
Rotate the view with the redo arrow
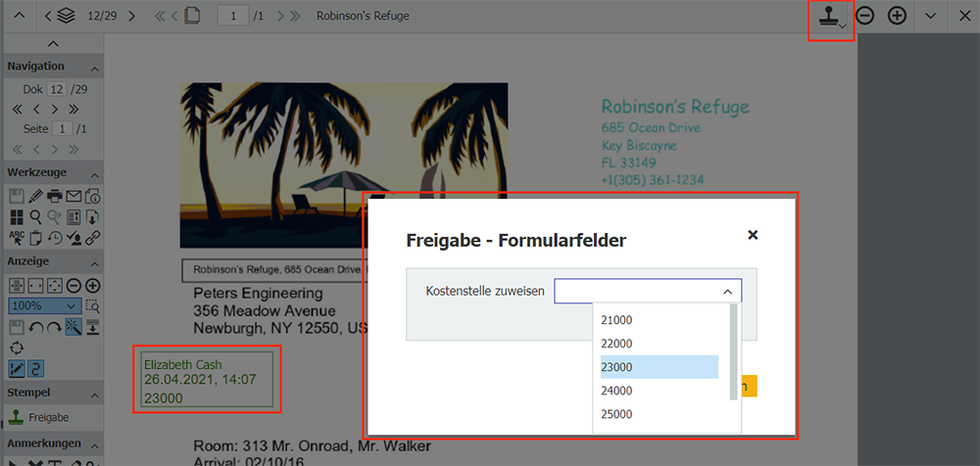(55, 327)
